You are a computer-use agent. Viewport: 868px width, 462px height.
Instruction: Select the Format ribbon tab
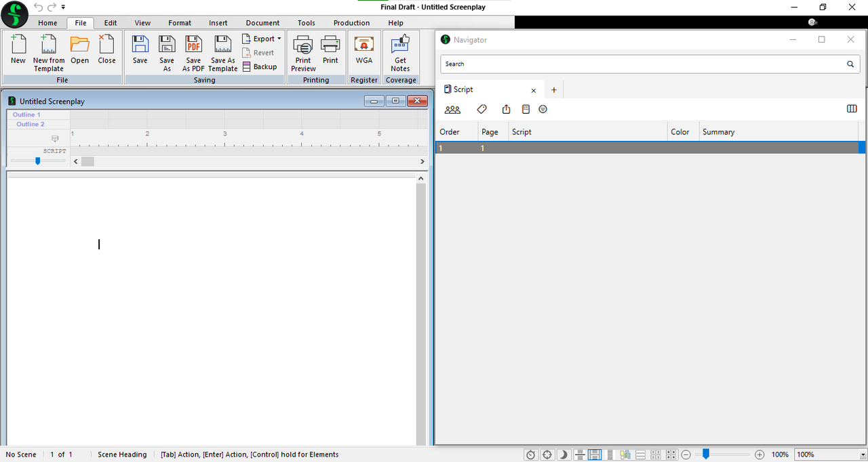click(180, 23)
